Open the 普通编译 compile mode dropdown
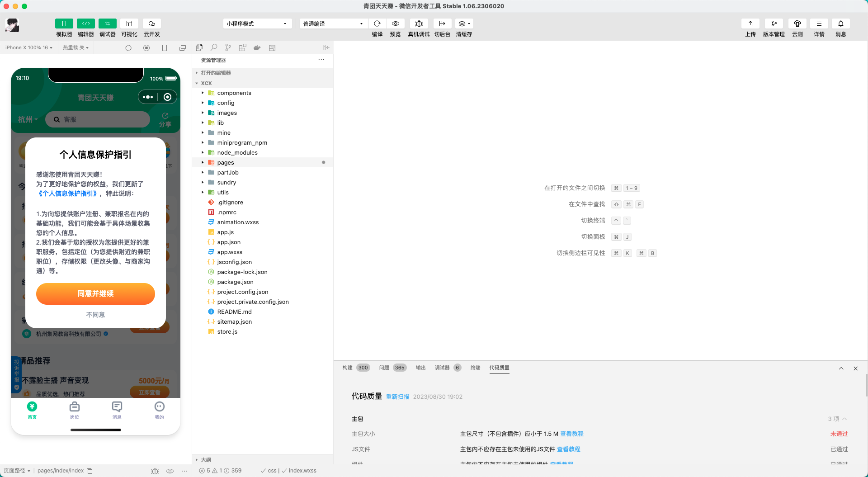Screen dimensions: 868x477 [334, 24]
